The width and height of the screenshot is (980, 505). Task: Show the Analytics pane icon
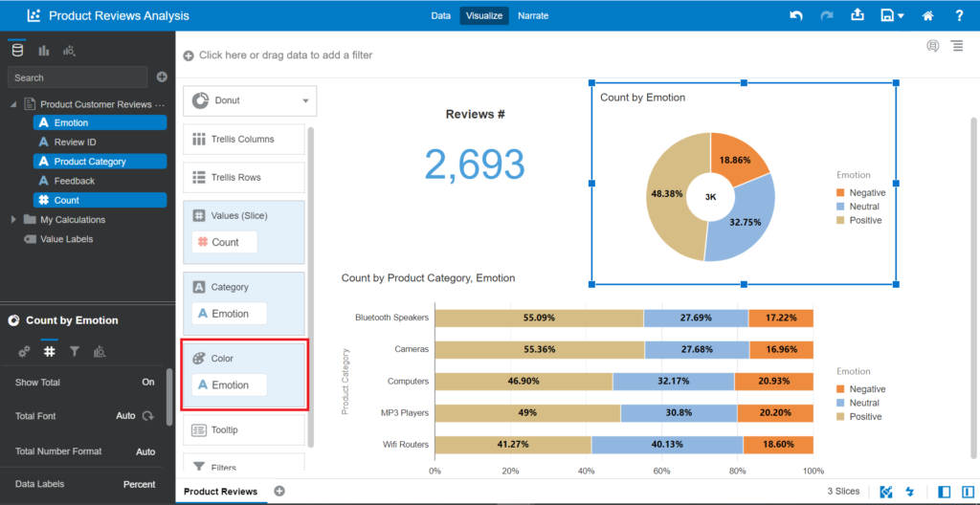(69, 52)
